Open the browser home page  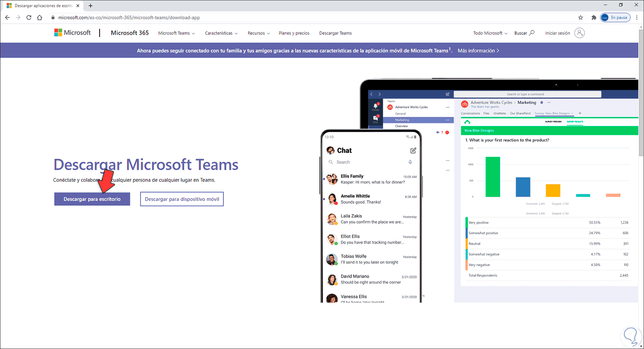pos(39,18)
